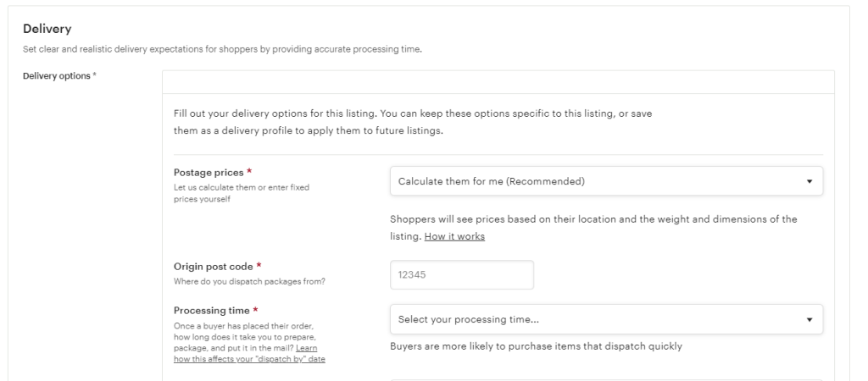Click the arrow beside Calculate them for me
The width and height of the screenshot is (868, 381).
810,181
